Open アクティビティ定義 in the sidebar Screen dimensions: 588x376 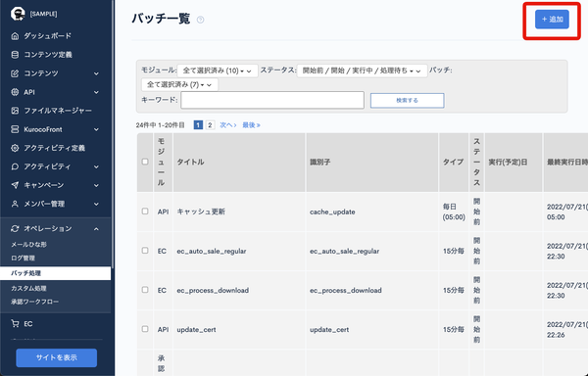[x=56, y=148]
